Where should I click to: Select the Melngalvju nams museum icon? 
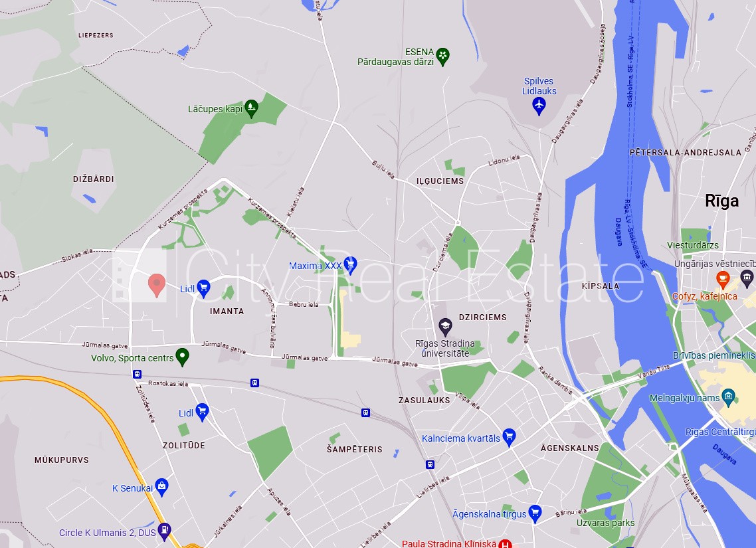click(729, 397)
